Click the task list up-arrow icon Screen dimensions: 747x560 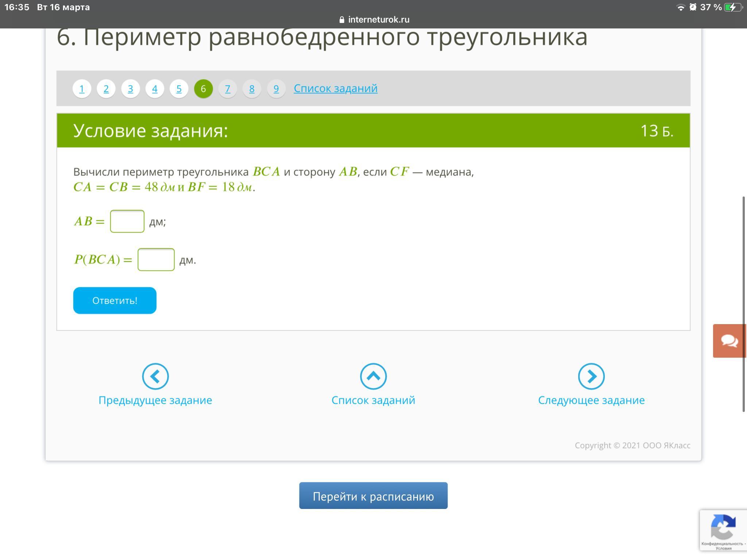point(373,376)
